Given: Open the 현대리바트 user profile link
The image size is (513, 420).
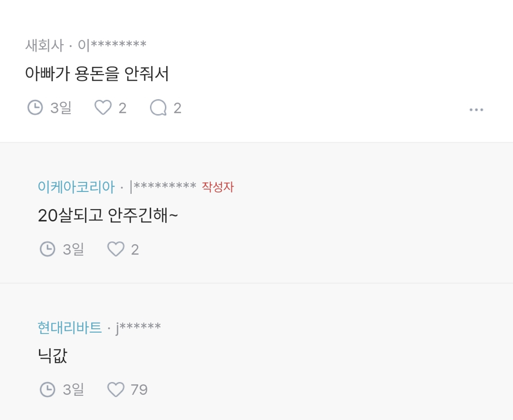Looking at the screenshot, I should pyautogui.click(x=69, y=327).
